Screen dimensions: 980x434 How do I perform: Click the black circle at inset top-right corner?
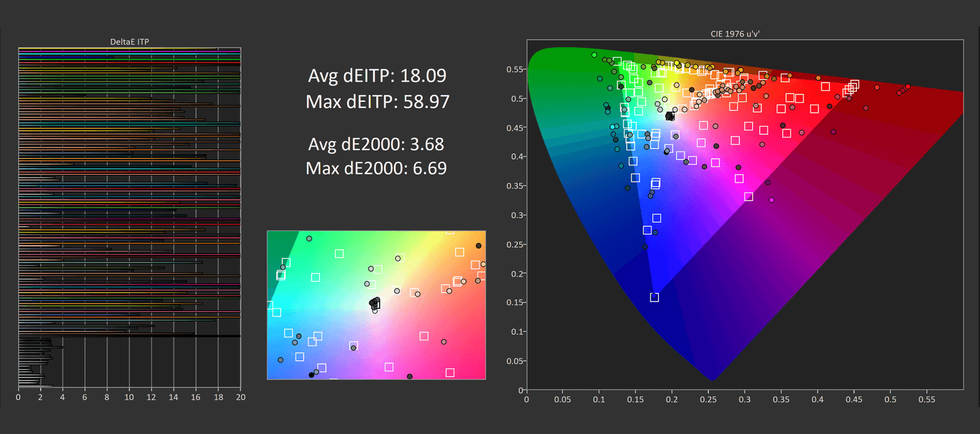(478, 246)
